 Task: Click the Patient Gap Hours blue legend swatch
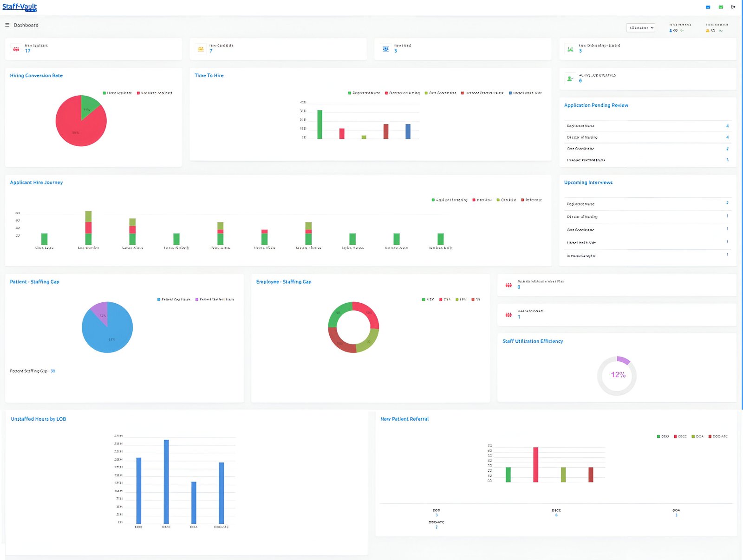[160, 300]
